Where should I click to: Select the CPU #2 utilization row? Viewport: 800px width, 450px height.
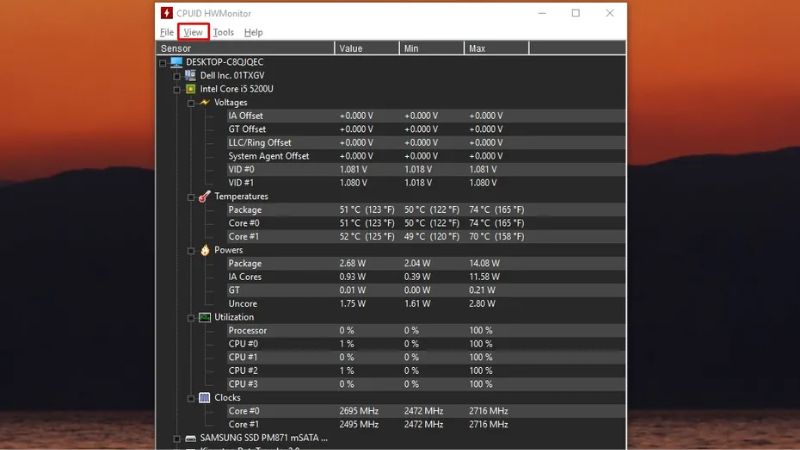click(x=426, y=371)
